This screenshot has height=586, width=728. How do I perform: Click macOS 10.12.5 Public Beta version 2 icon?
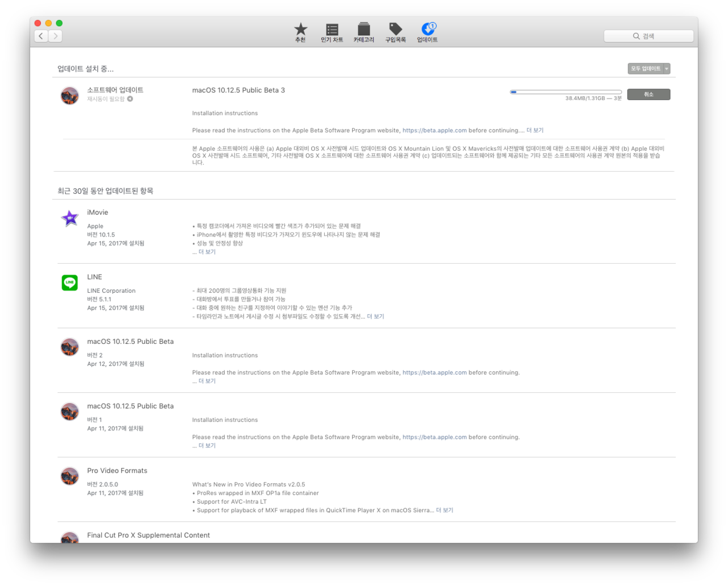click(x=70, y=347)
